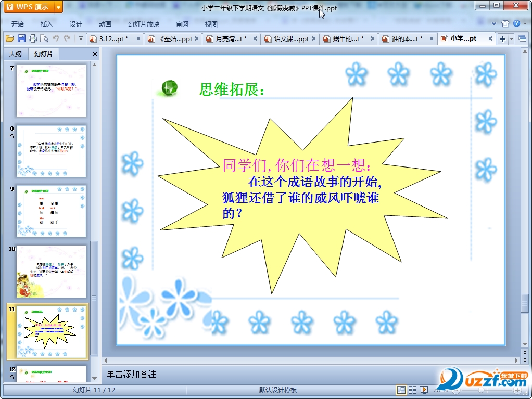Click the window arrangement icon beside tabs
532x399 pixels.
pos(523,38)
